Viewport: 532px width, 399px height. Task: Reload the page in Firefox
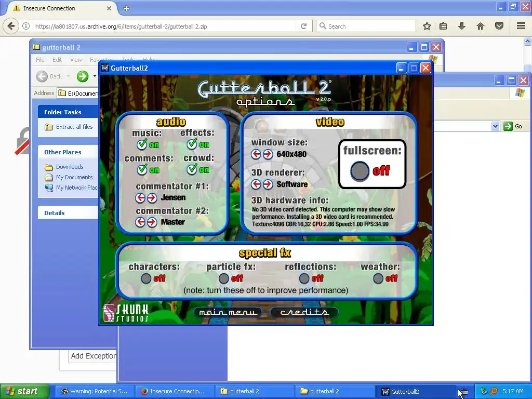pyautogui.click(x=303, y=26)
